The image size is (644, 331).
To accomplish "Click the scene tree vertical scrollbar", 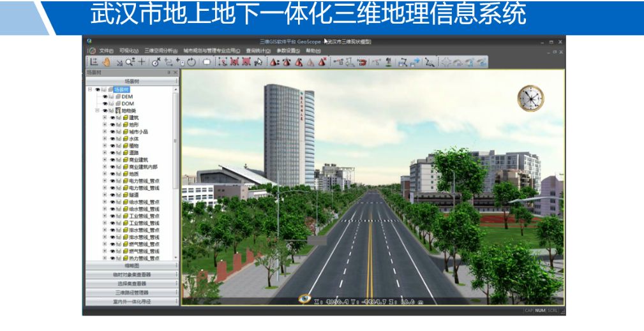I will click(x=176, y=159).
